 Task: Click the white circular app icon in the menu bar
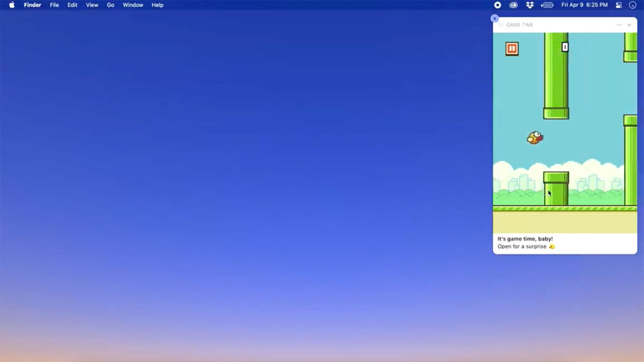(x=497, y=5)
